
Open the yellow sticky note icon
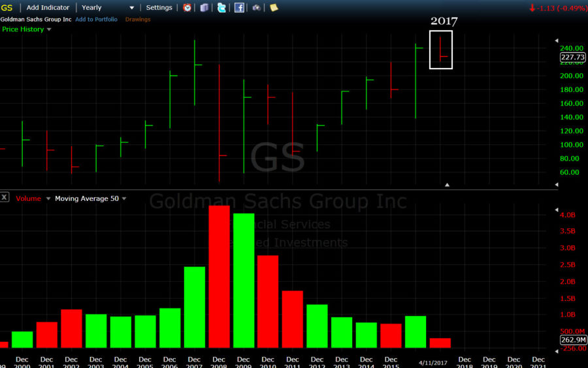click(x=274, y=7)
